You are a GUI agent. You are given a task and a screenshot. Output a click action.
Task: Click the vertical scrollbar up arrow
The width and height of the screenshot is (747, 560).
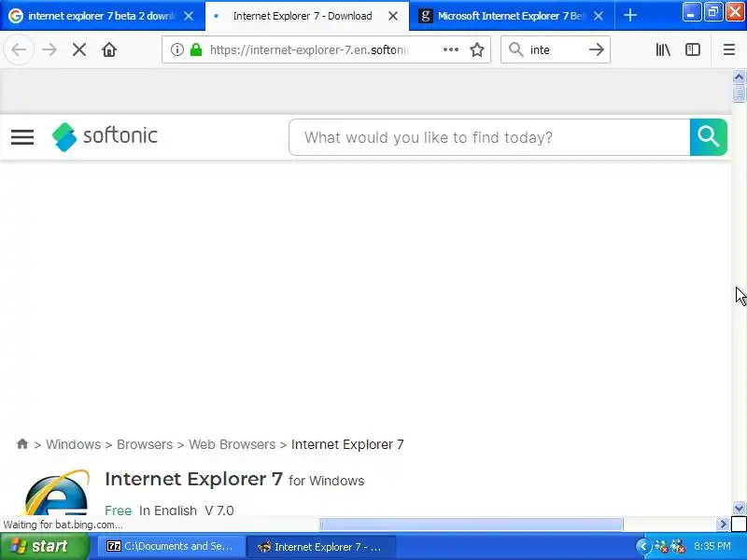pos(739,77)
